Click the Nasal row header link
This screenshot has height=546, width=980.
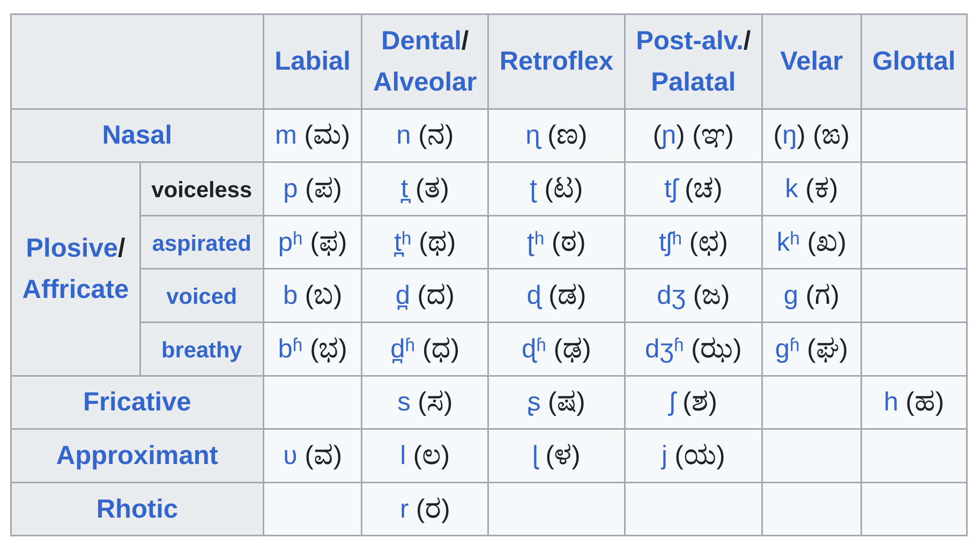tap(137, 134)
